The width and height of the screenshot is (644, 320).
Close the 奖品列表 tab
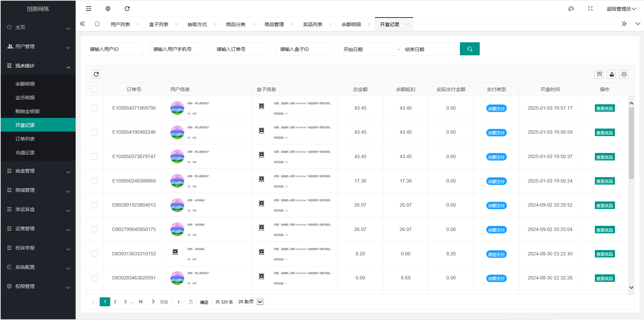(330, 24)
